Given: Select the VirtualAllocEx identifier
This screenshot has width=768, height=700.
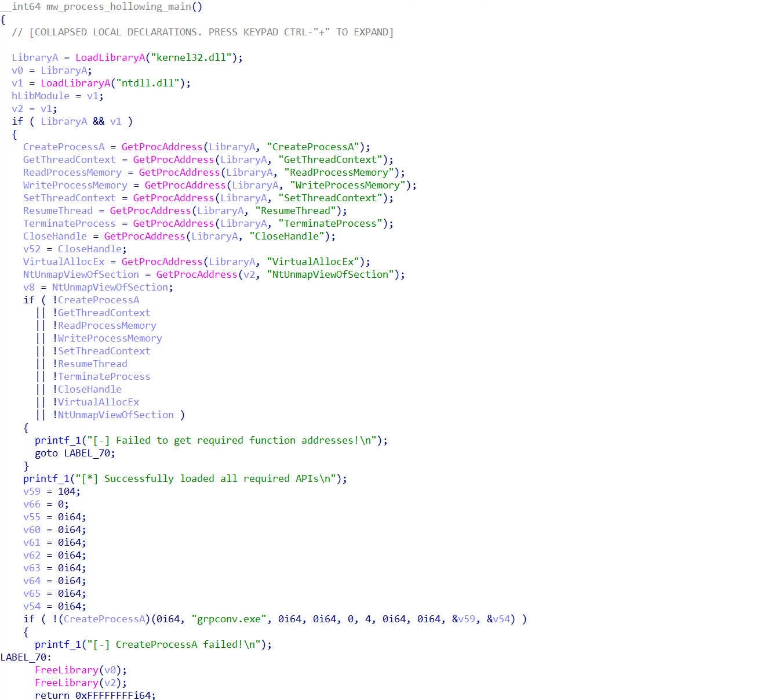Looking at the screenshot, I should click(64, 262).
